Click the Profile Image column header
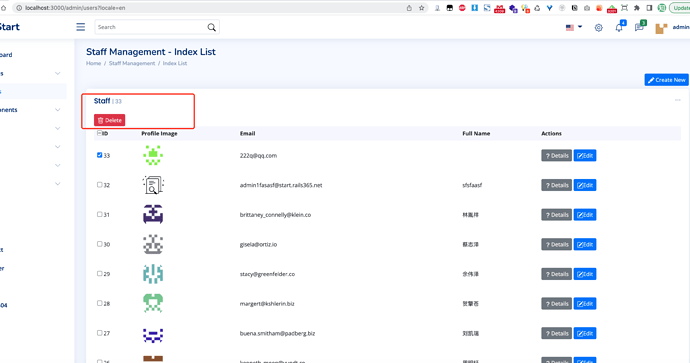 tap(159, 133)
